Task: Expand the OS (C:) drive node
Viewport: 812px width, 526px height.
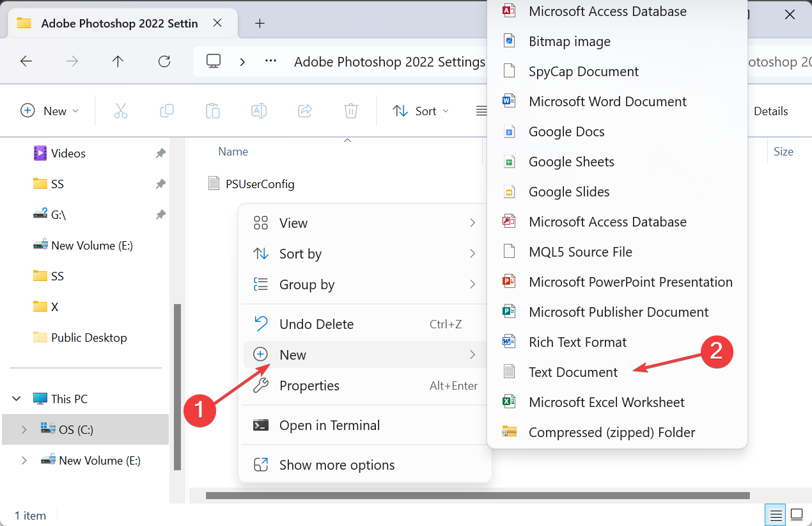Action: 24,429
